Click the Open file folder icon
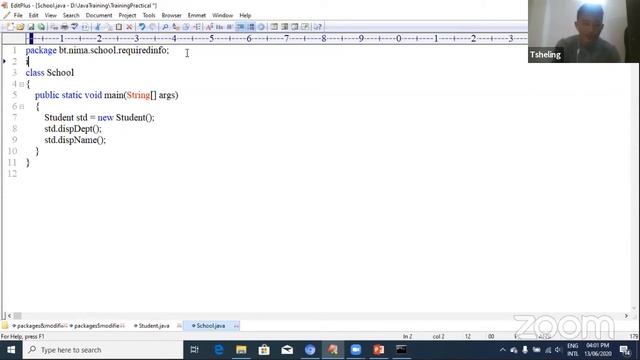 [20, 27]
